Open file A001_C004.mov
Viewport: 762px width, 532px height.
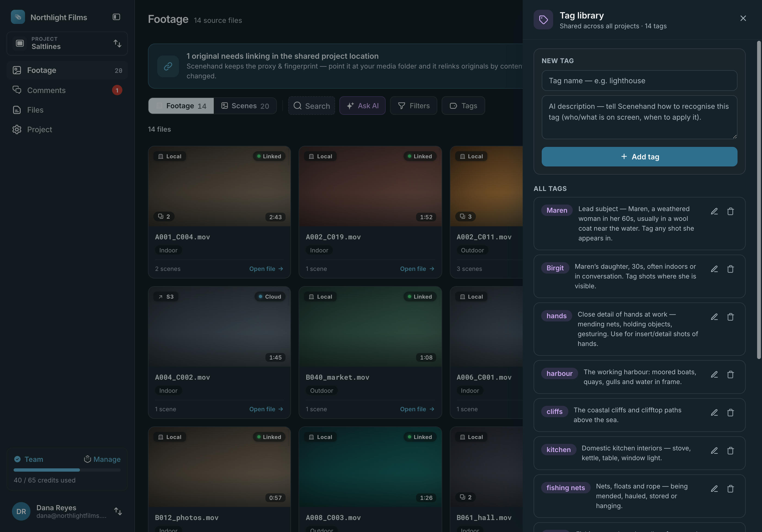click(266, 269)
